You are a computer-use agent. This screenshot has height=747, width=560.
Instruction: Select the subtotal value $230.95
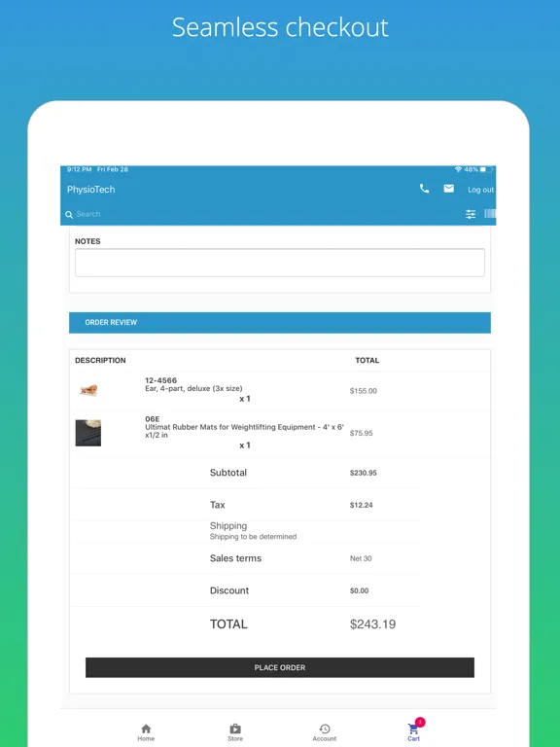[x=364, y=473]
